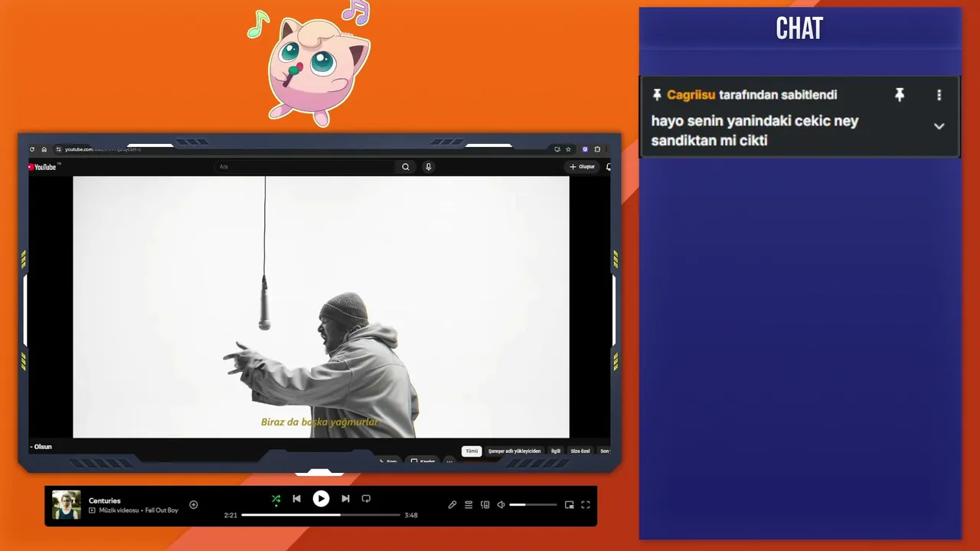Click the install/cast icon beside the bookmark star
980x551 pixels.
pyautogui.click(x=557, y=149)
